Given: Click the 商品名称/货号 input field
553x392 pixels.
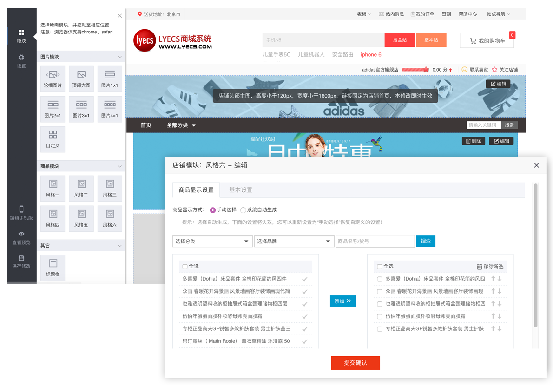Looking at the screenshot, I should (x=375, y=241).
